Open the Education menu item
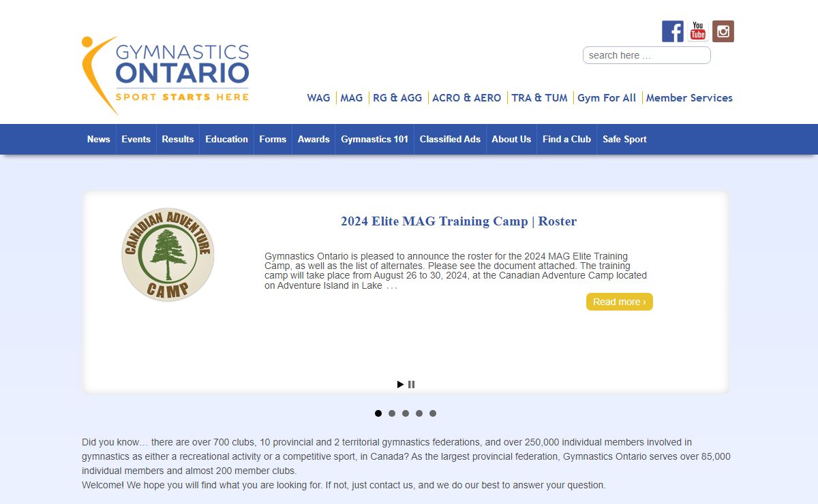 (227, 139)
